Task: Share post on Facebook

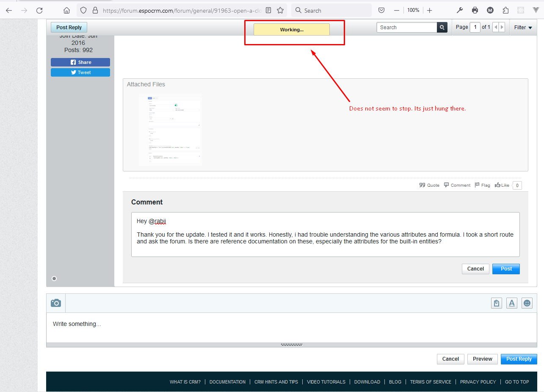Action: click(80, 62)
